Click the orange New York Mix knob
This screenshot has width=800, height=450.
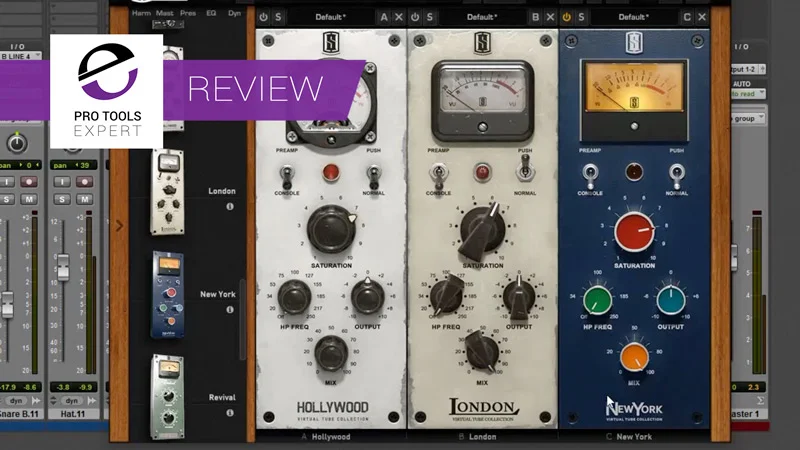tap(634, 357)
